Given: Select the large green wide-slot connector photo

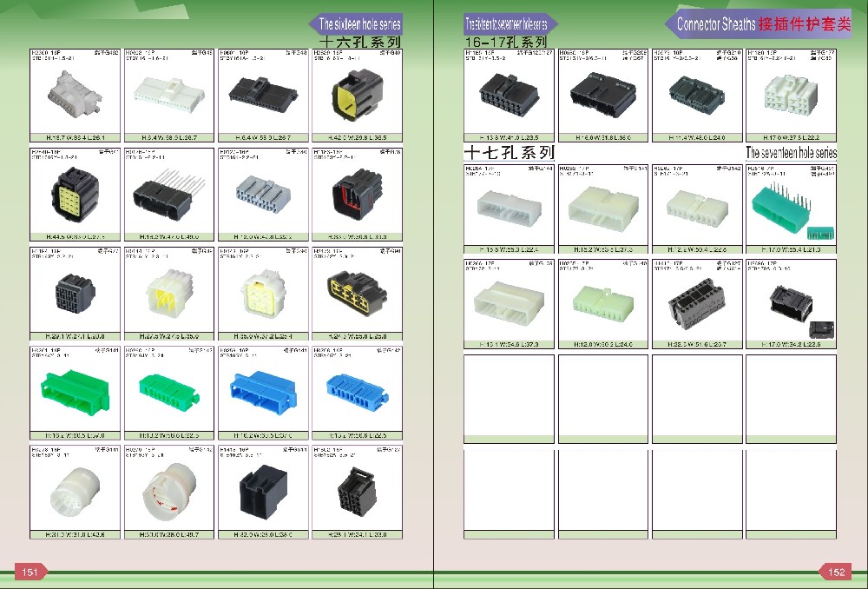Looking at the screenshot, I should (76, 391).
